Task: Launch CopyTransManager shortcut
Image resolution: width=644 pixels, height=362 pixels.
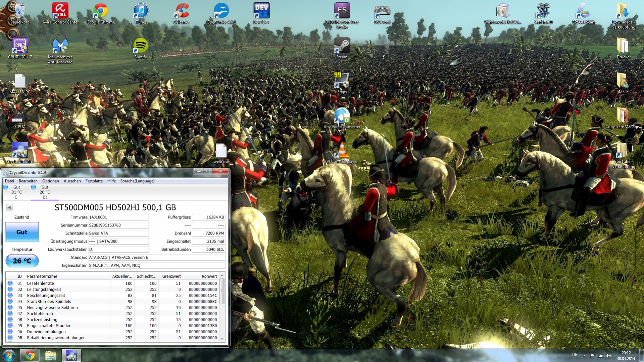Action: click(624, 118)
